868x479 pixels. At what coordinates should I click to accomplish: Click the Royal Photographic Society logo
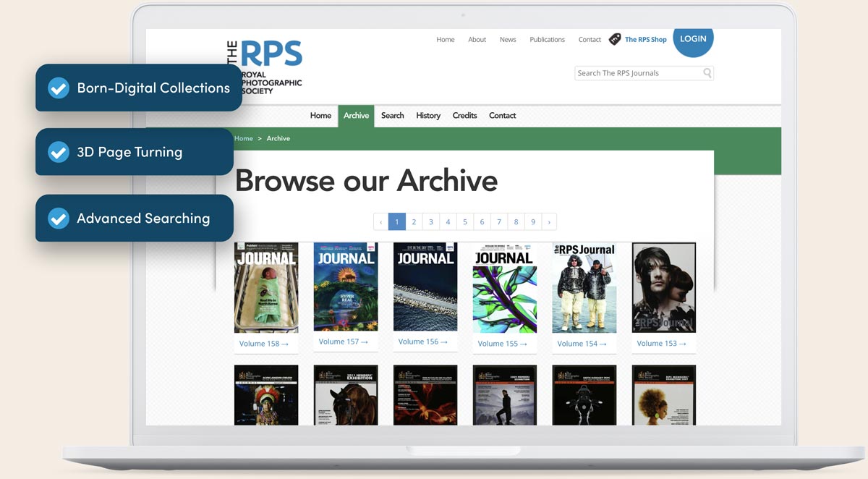tap(264, 67)
